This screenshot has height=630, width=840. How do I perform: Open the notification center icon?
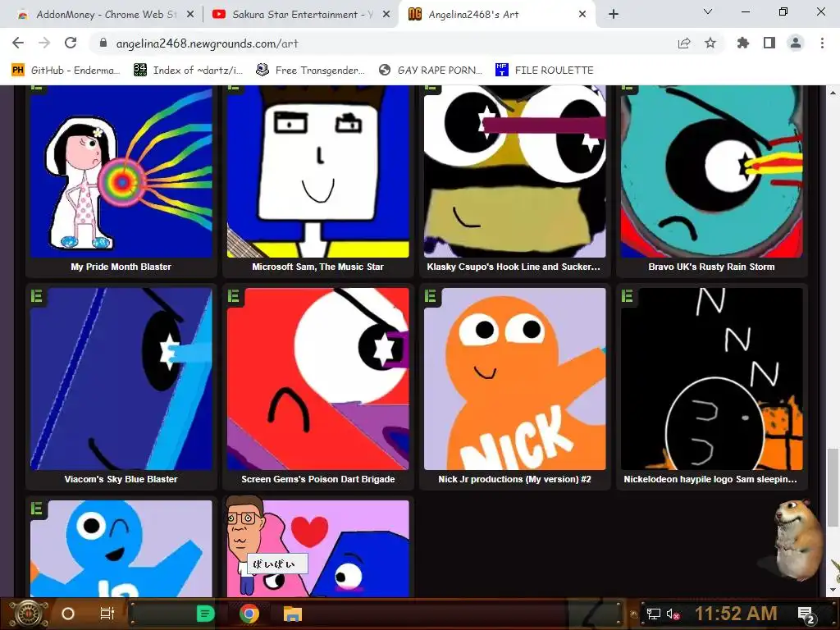pos(806,614)
